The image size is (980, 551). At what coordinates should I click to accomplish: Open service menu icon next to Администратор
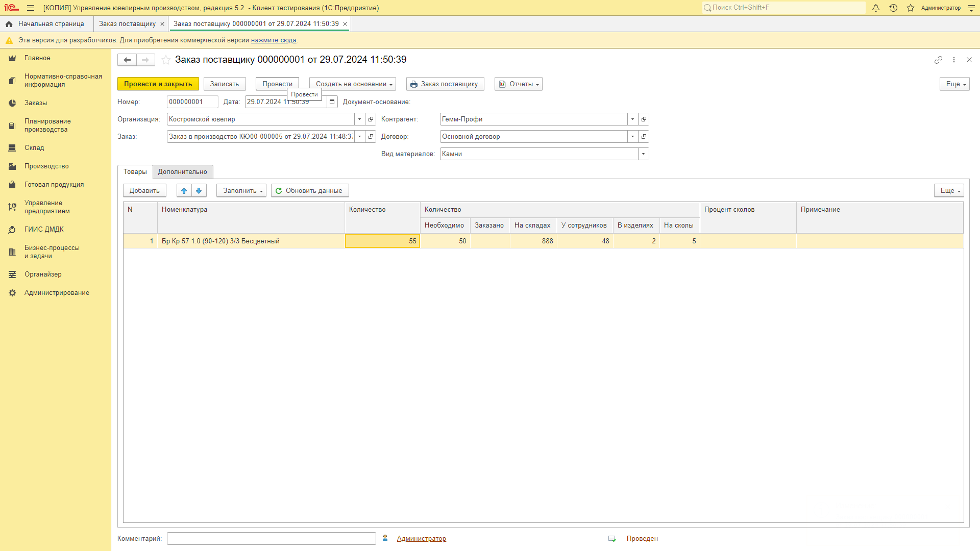coord(971,8)
